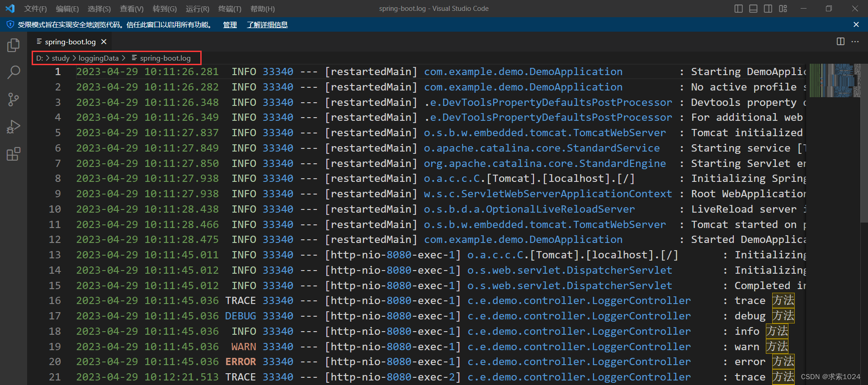Open the 查看(V) menu

pos(132,9)
